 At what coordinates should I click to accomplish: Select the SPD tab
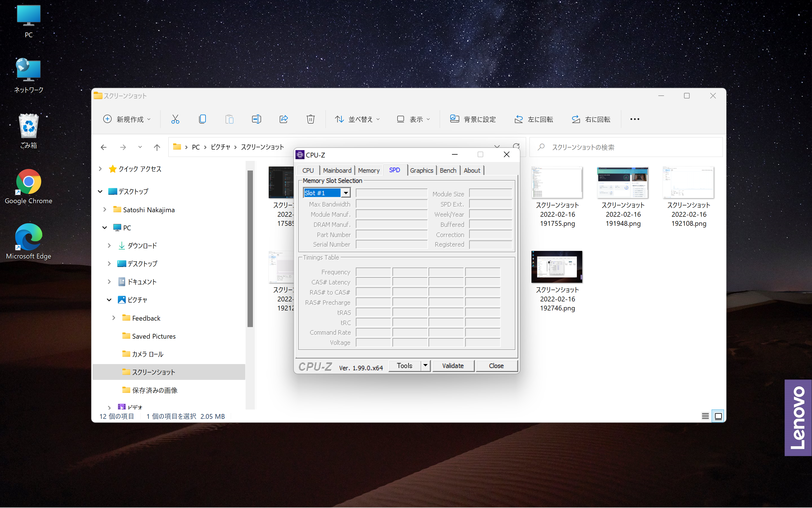tap(395, 170)
